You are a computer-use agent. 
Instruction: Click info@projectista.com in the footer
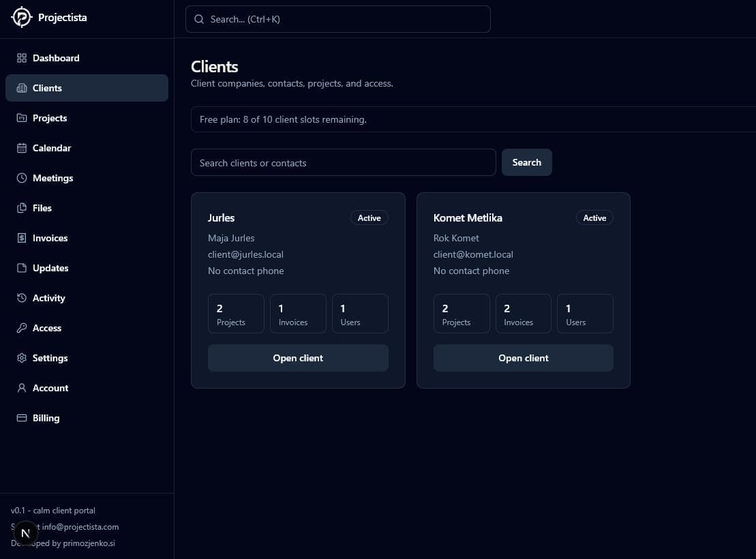coord(80,527)
